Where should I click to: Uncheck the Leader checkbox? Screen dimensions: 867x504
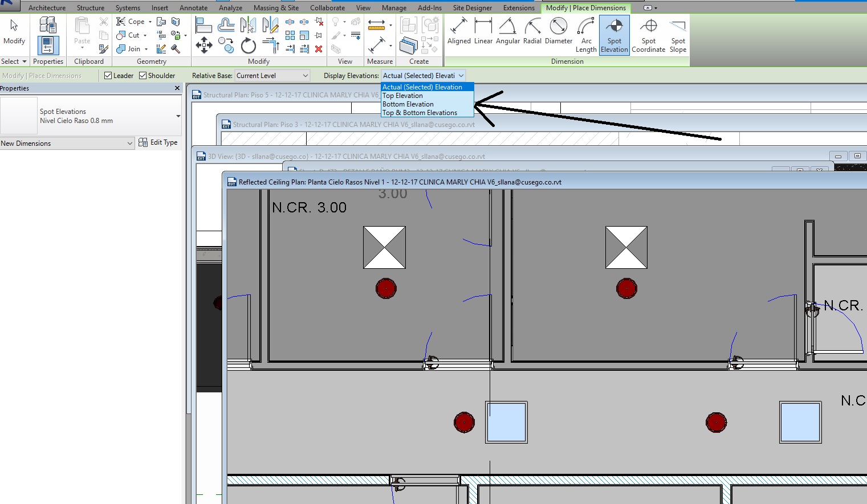tap(108, 76)
